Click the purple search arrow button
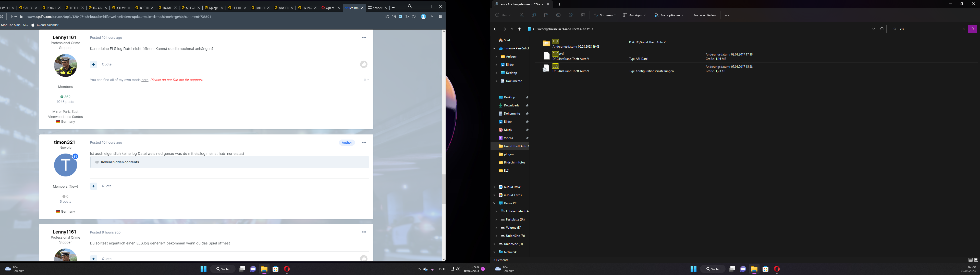The image size is (980, 275). click(x=972, y=29)
